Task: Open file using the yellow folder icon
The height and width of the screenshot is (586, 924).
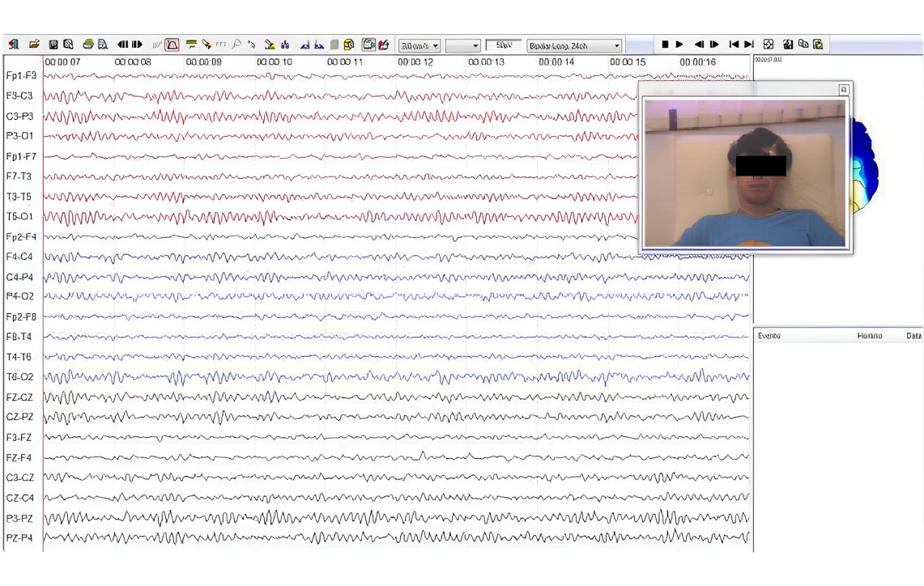Action: [34, 45]
